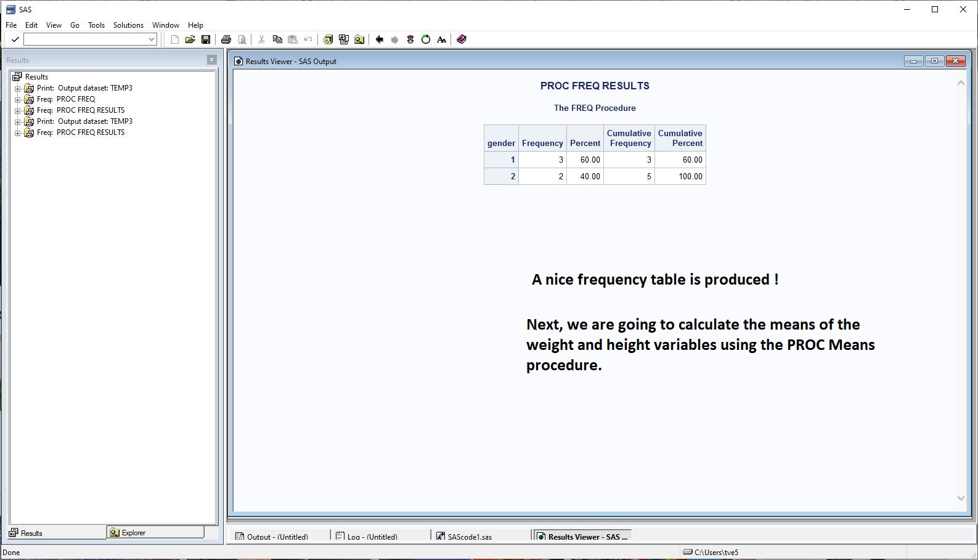This screenshot has width=978, height=560.
Task: Switch to the Log - (Untitled) tab
Action: click(x=372, y=537)
